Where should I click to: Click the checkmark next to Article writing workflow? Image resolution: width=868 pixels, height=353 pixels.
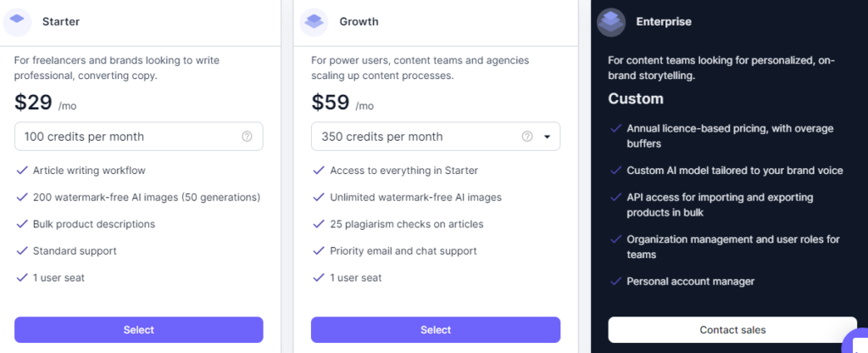(x=22, y=170)
